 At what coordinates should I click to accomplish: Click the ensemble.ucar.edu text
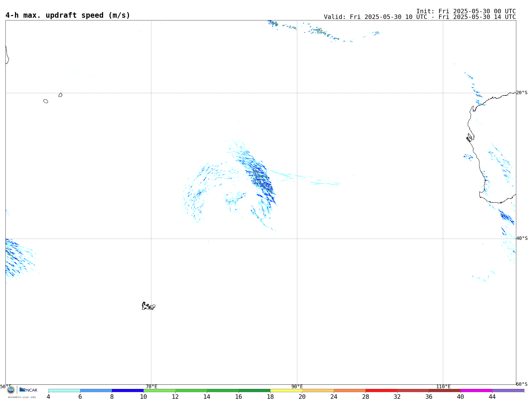coord(22,397)
